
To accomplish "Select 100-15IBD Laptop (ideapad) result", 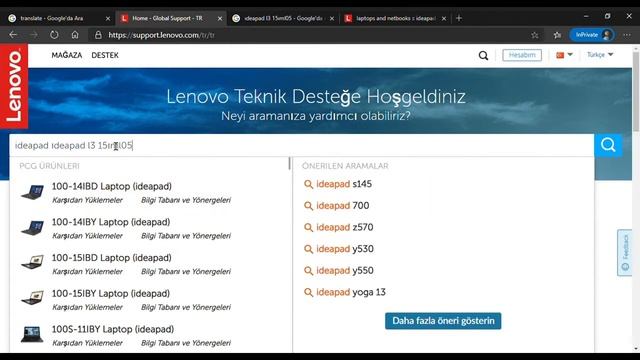I will click(111, 258).
